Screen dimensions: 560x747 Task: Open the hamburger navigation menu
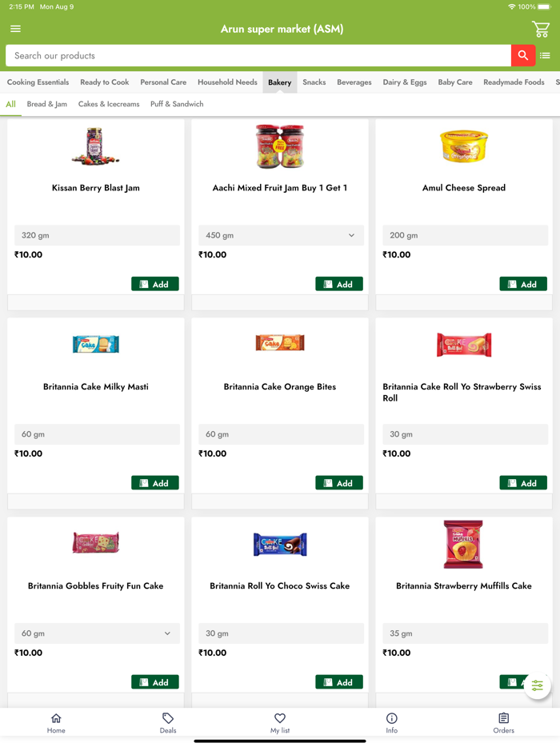tap(15, 28)
